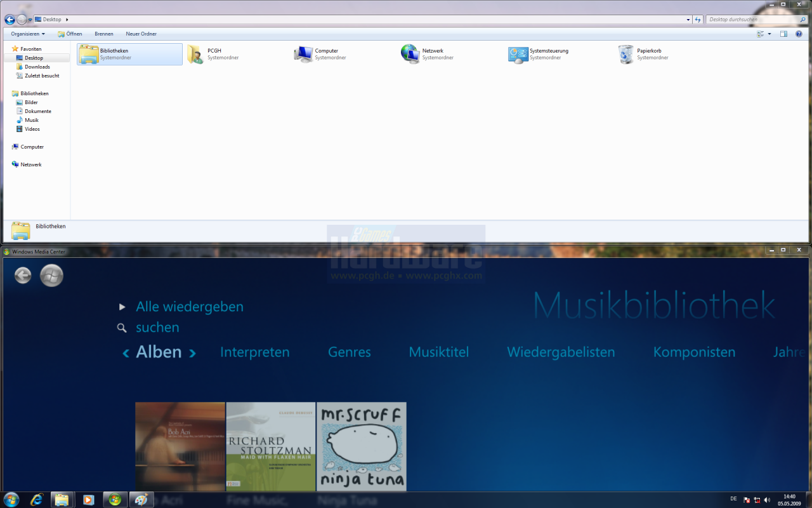Screen dimensions: 812x508
Task: Click the DE language indicator
Action: tap(733, 498)
